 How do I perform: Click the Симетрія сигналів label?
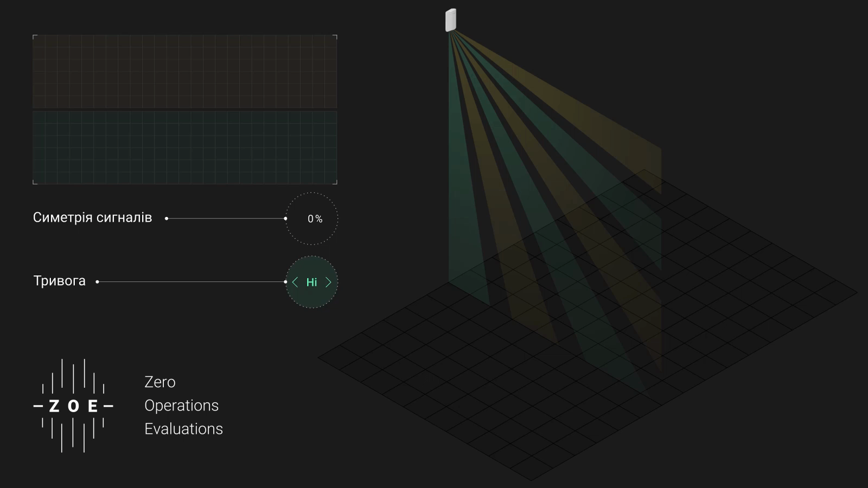tap(92, 218)
